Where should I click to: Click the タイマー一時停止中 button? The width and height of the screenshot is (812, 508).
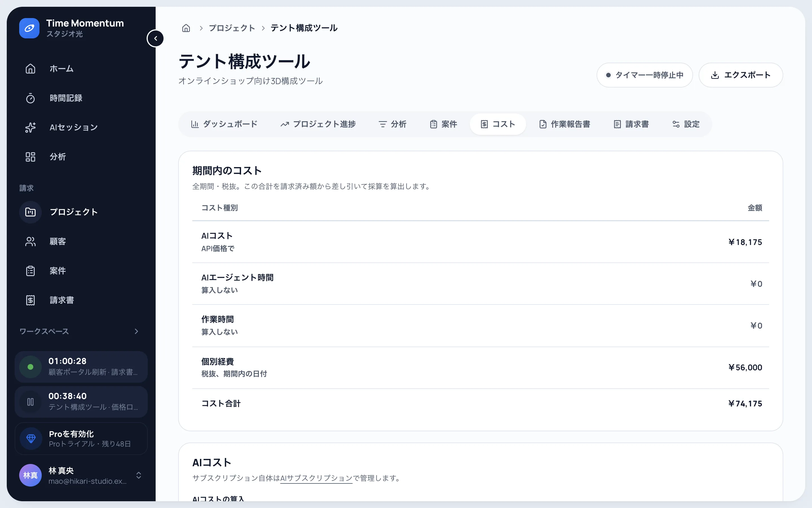click(x=645, y=75)
